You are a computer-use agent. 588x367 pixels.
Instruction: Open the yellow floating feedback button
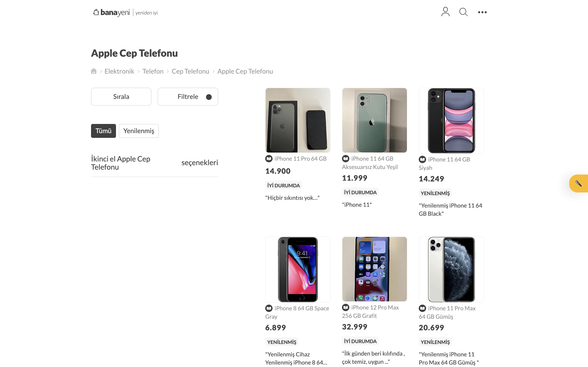578,183
